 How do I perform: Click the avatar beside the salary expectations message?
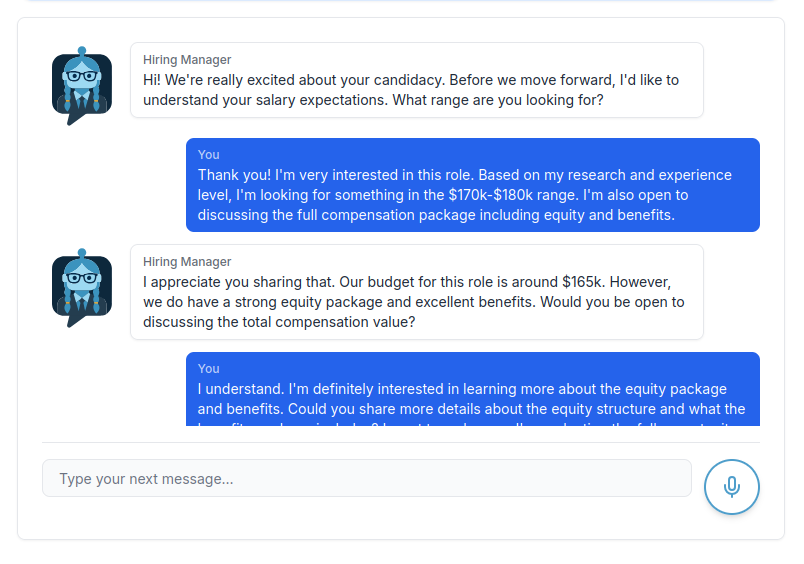coord(81,86)
